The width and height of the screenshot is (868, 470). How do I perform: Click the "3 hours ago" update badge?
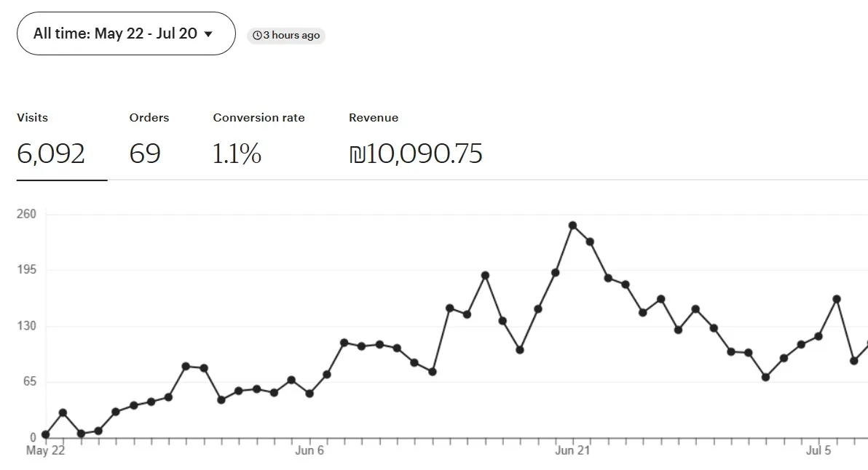286,36
